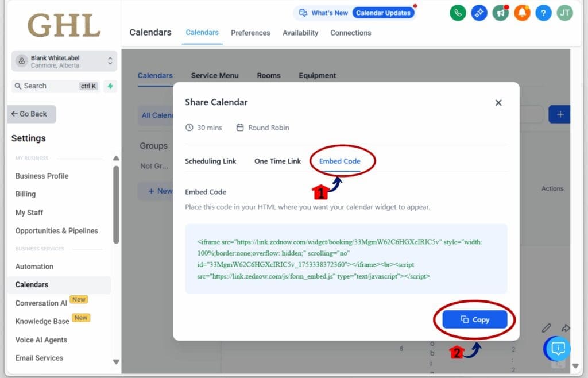Screen dimensions: 588x378
Task: Click the sidebar scroll down arrow
Action: (116, 362)
